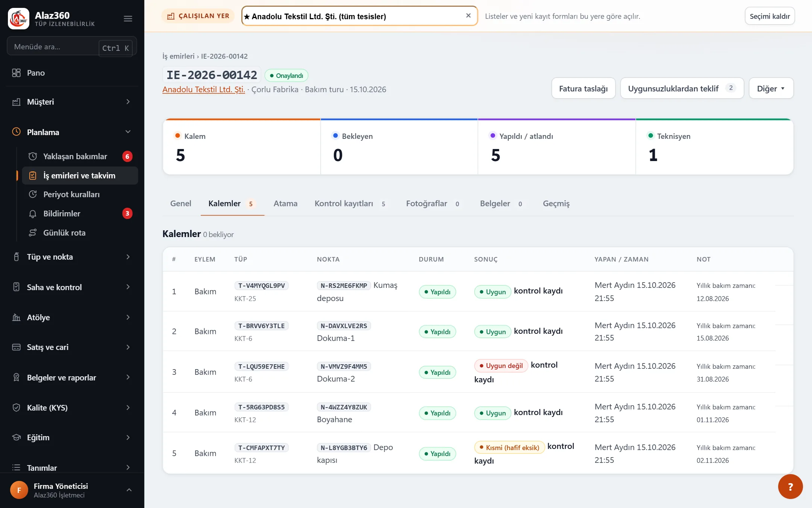Open the help question mark button
Viewport: 812px width, 508px height.
790,487
